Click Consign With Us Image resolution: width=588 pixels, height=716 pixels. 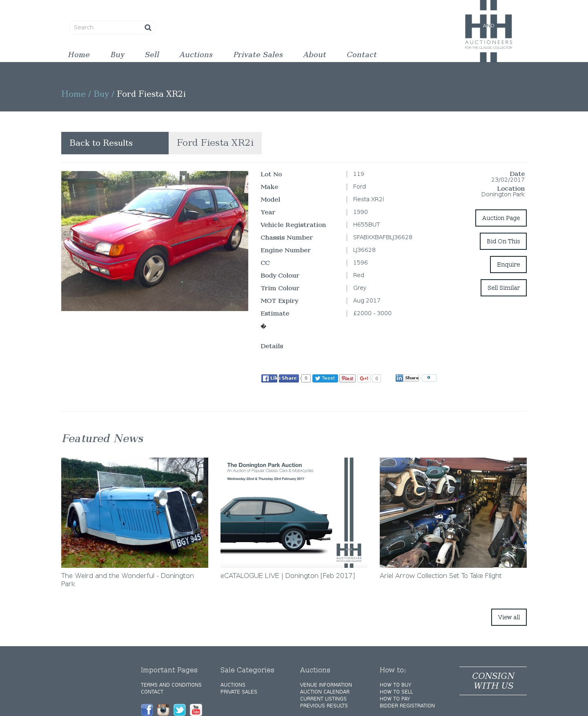(493, 681)
